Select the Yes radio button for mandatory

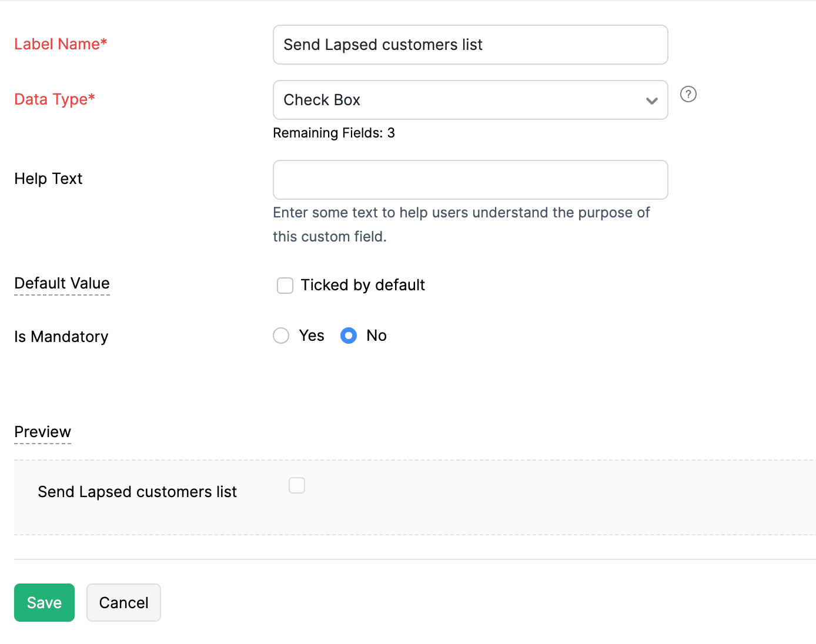281,336
